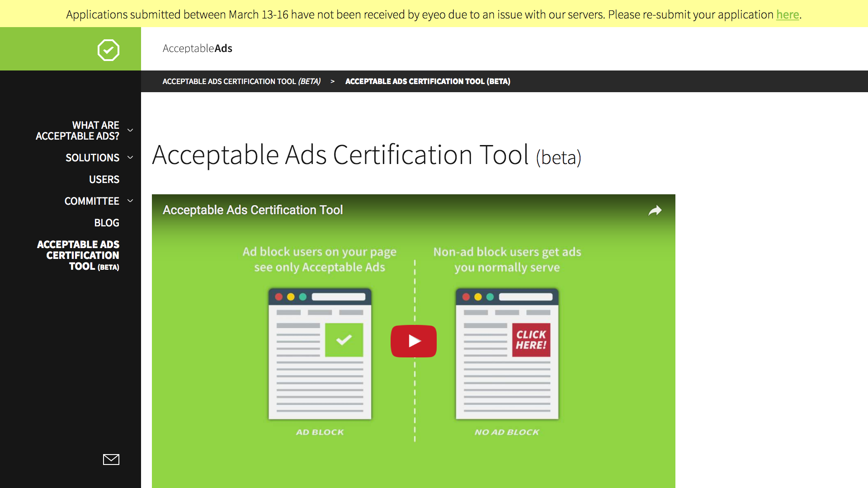This screenshot has width=868, height=488.
Task: Expand the What Are Acceptable Ads chevron
Action: [130, 130]
